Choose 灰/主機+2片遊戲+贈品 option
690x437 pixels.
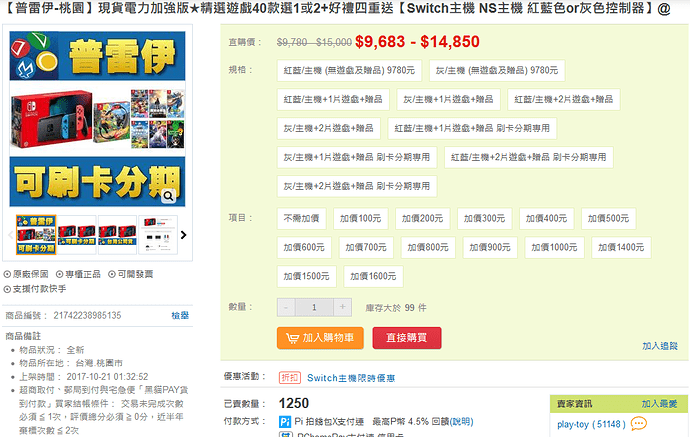point(329,129)
